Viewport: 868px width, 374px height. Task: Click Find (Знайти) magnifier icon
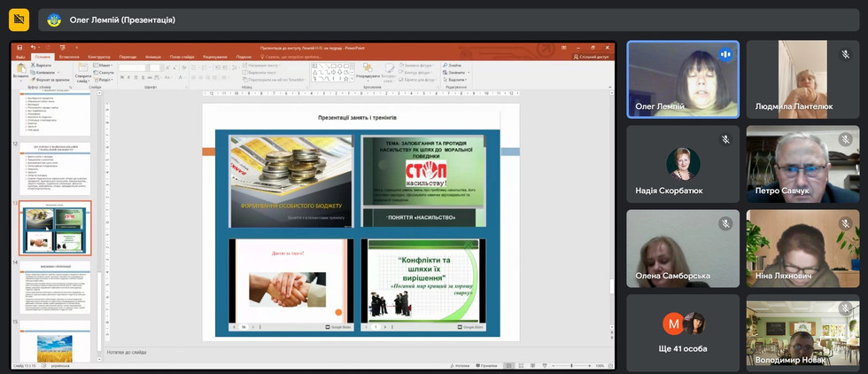click(x=445, y=65)
